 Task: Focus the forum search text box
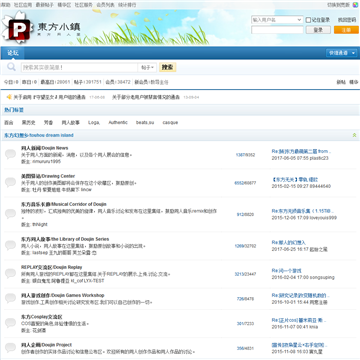(79, 67)
